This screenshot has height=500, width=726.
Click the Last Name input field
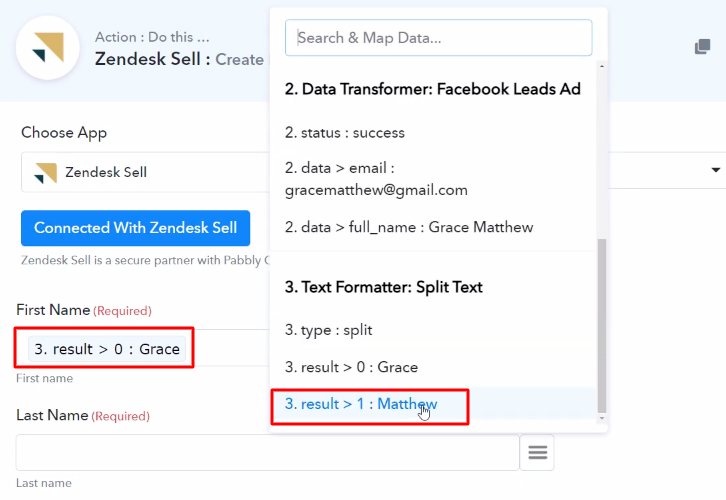(x=268, y=452)
